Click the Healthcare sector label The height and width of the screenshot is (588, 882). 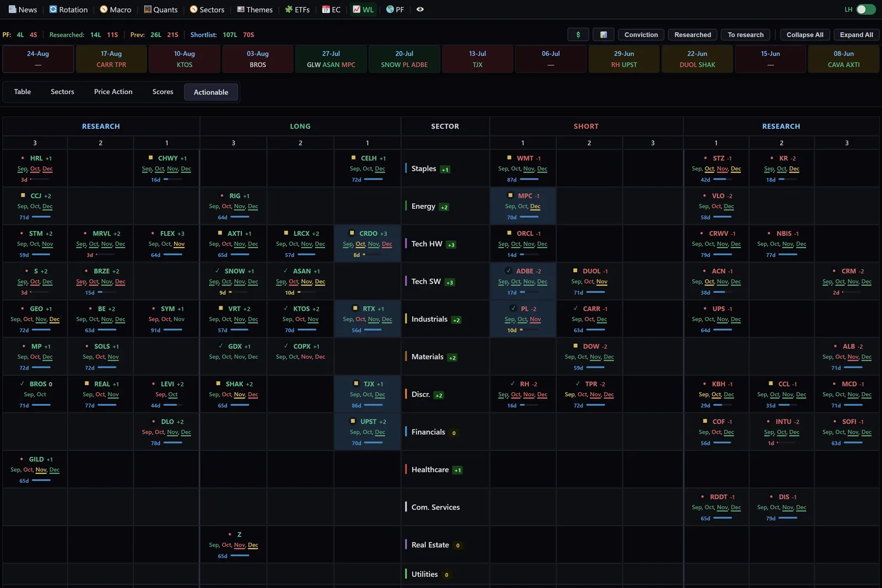tap(430, 470)
